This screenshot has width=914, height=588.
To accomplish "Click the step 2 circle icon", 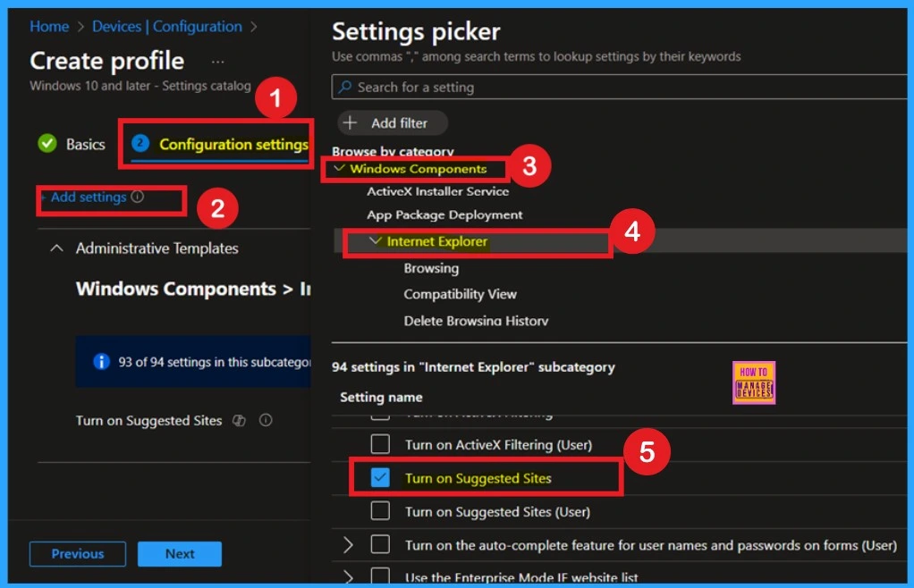I will pos(140,143).
